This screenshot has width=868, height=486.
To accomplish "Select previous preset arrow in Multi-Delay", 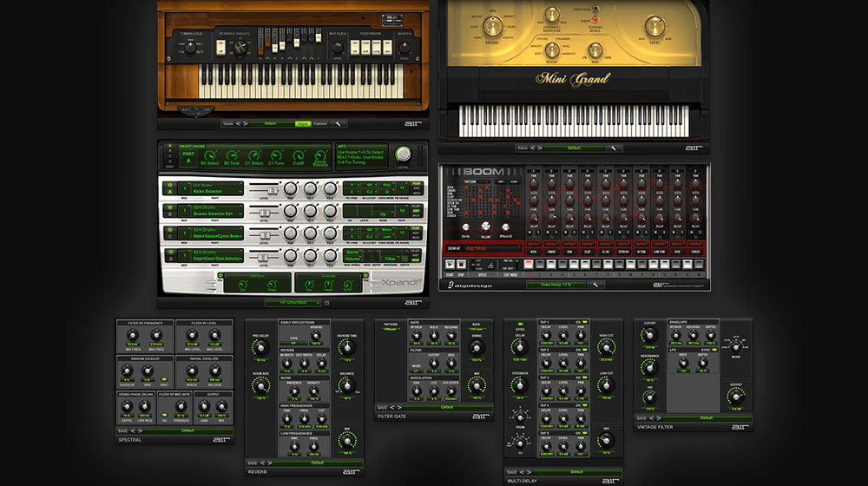I will (x=522, y=472).
